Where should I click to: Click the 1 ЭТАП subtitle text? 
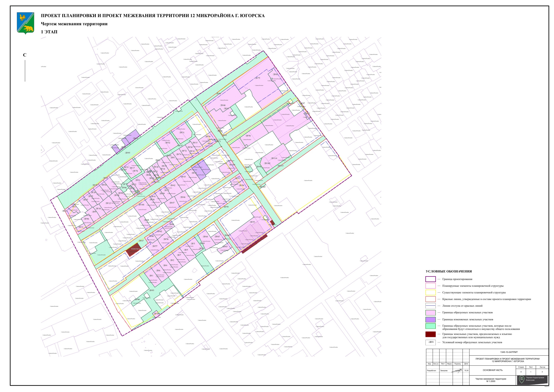pos(49,32)
